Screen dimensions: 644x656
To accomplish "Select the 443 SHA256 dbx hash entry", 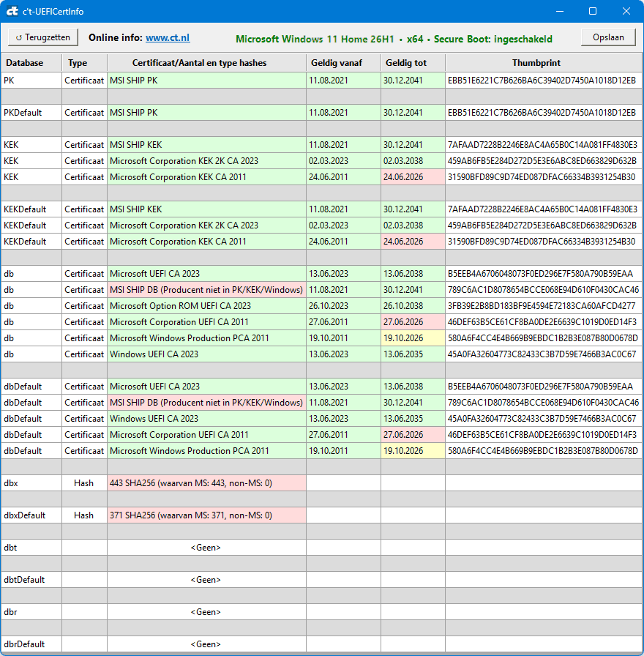I will (x=206, y=483).
